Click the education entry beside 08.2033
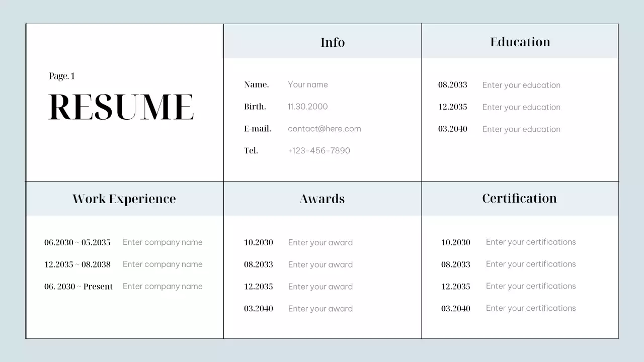644x362 pixels. [521, 85]
